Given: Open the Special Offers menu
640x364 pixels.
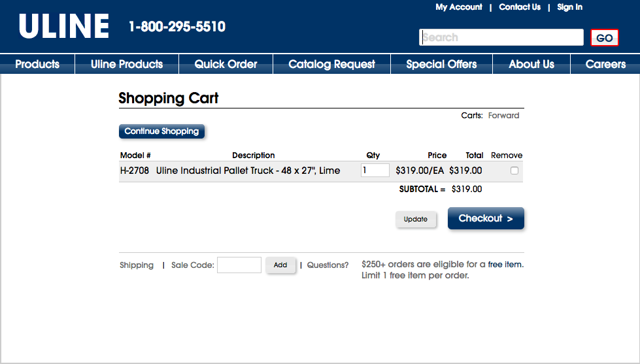Looking at the screenshot, I should click(441, 64).
